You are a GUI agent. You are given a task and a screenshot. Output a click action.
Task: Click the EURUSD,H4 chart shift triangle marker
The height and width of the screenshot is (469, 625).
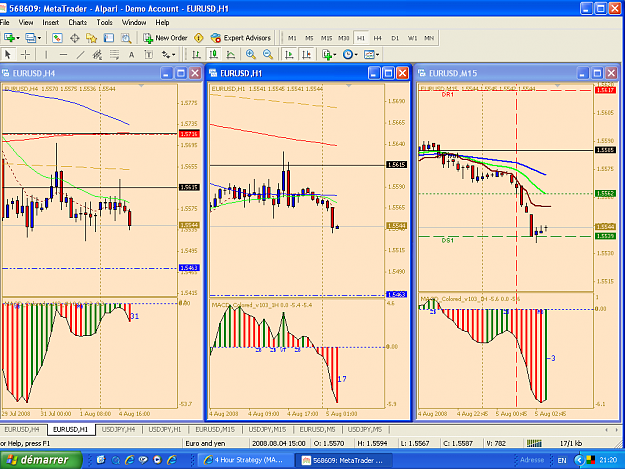click(141, 86)
